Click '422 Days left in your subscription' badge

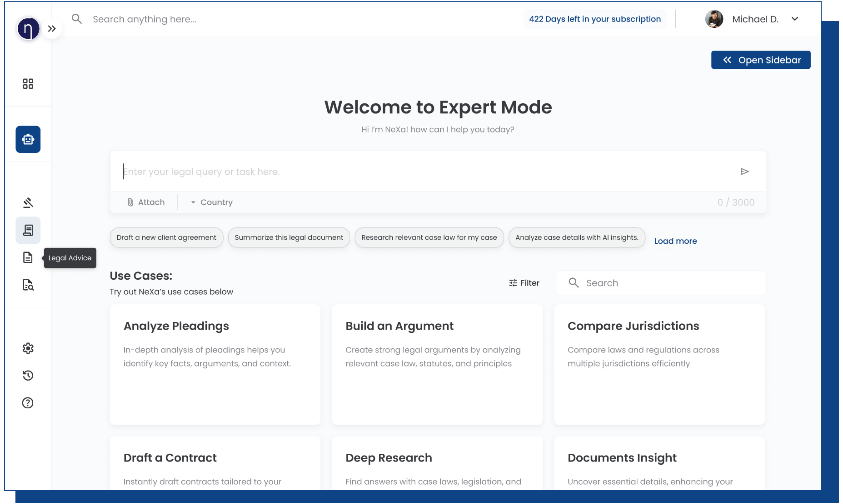click(595, 19)
